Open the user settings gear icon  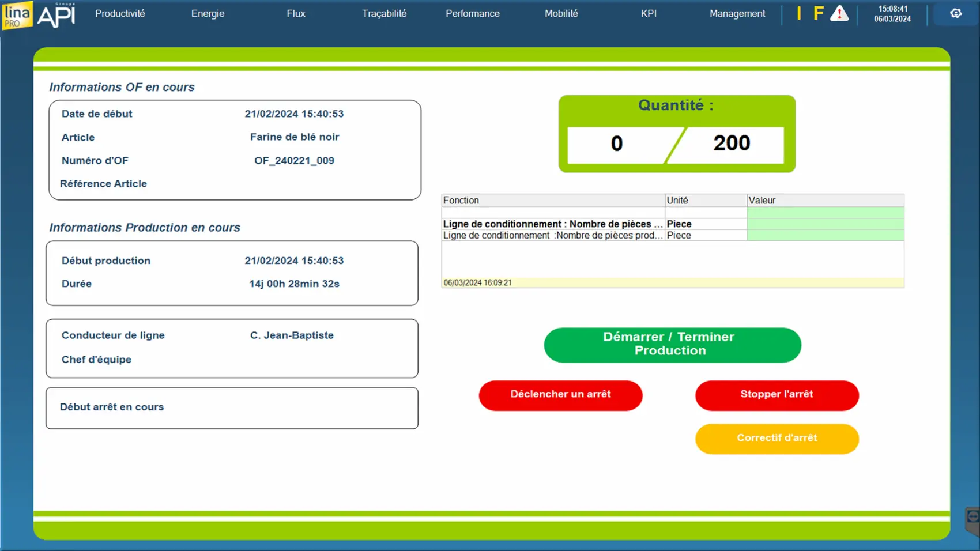click(x=956, y=13)
